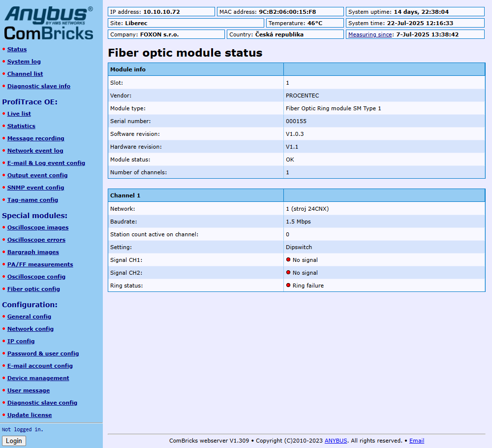Screen dimensions: 492x448
Task: Click Ring failure status text
Action: [308, 286]
